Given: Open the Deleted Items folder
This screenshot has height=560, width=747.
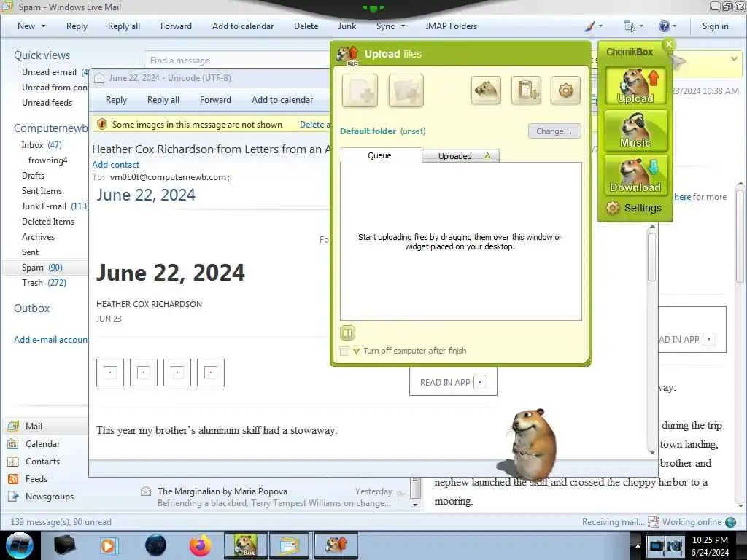Looking at the screenshot, I should pos(48,222).
